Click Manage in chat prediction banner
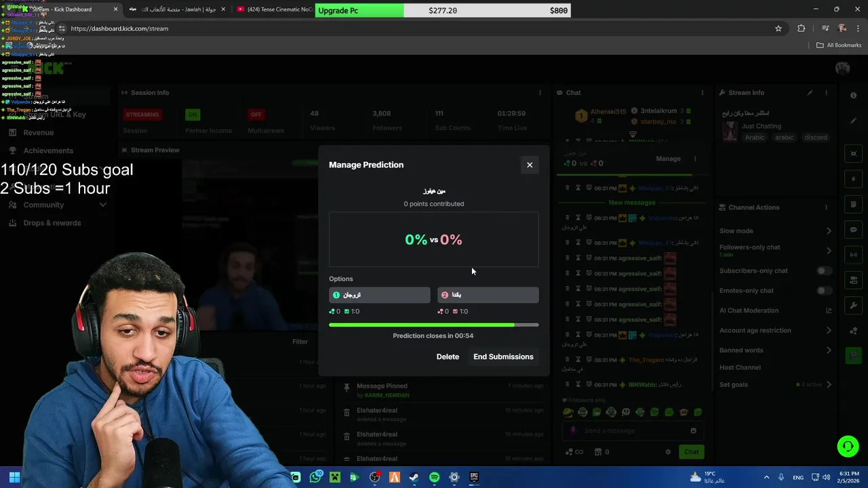The height and width of the screenshot is (488, 868). click(668, 159)
